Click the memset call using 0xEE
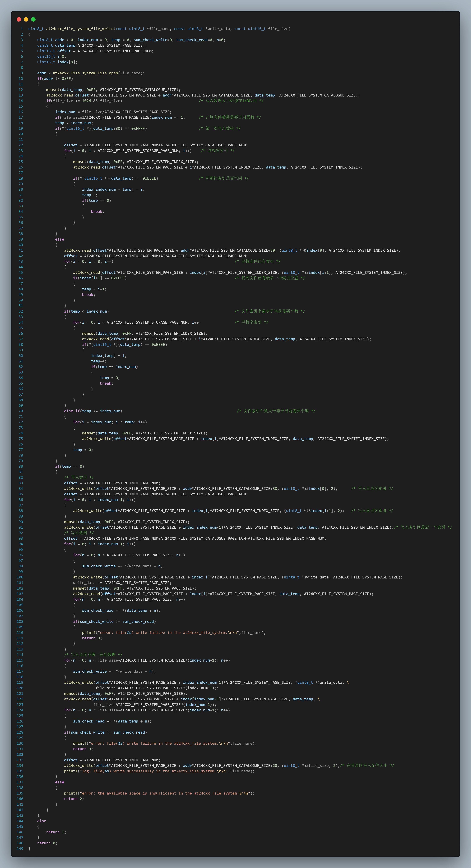Viewport: 471px width, 868px height. click(x=145, y=433)
